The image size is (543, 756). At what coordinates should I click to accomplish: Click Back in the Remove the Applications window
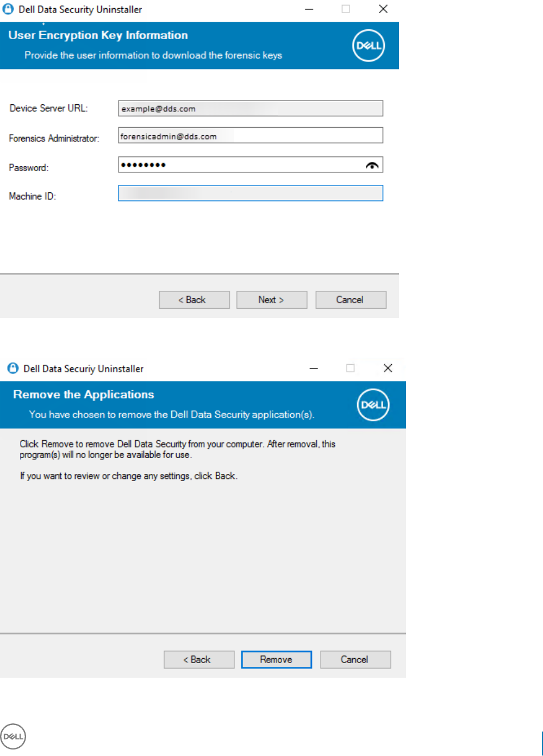click(199, 660)
